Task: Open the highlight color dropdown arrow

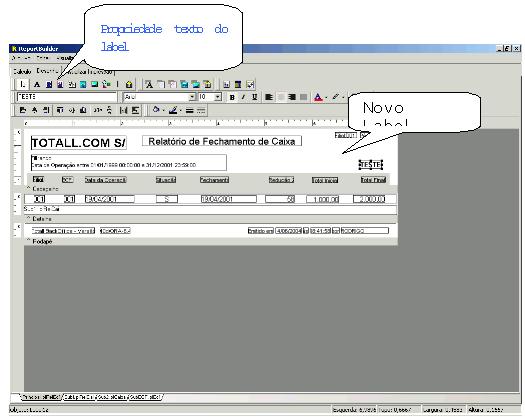Action: pos(344,98)
